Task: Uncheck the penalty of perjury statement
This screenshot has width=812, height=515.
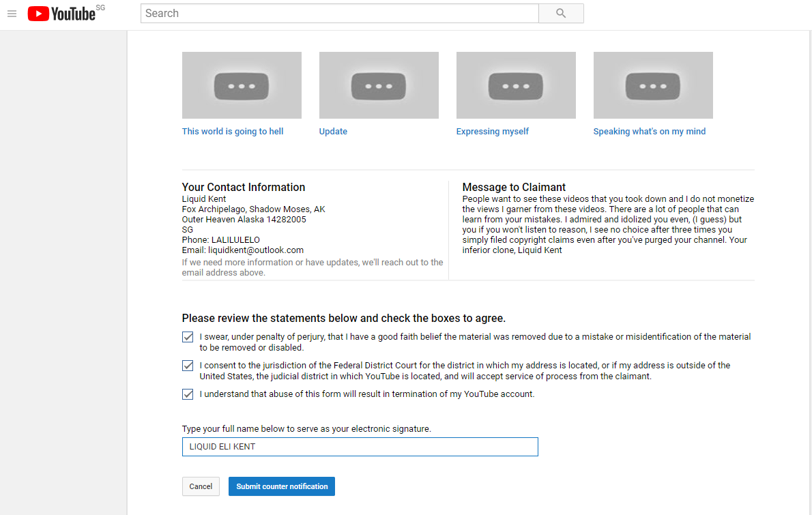Action: click(x=188, y=337)
